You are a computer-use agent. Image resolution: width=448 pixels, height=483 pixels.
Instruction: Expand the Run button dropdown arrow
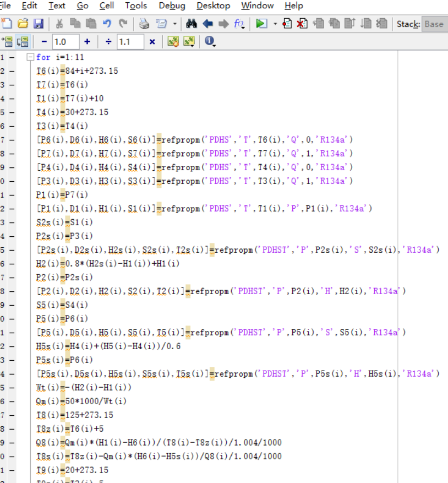pos(275,24)
